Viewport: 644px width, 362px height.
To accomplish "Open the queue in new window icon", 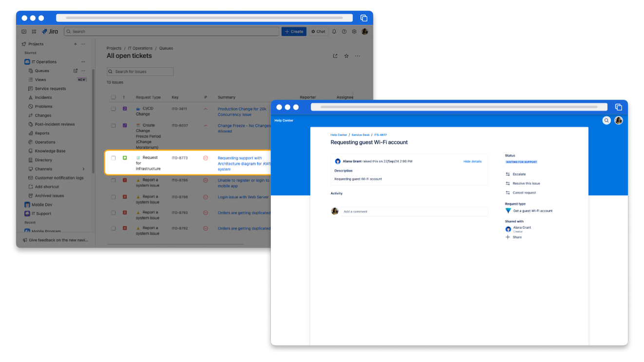I will (x=335, y=56).
